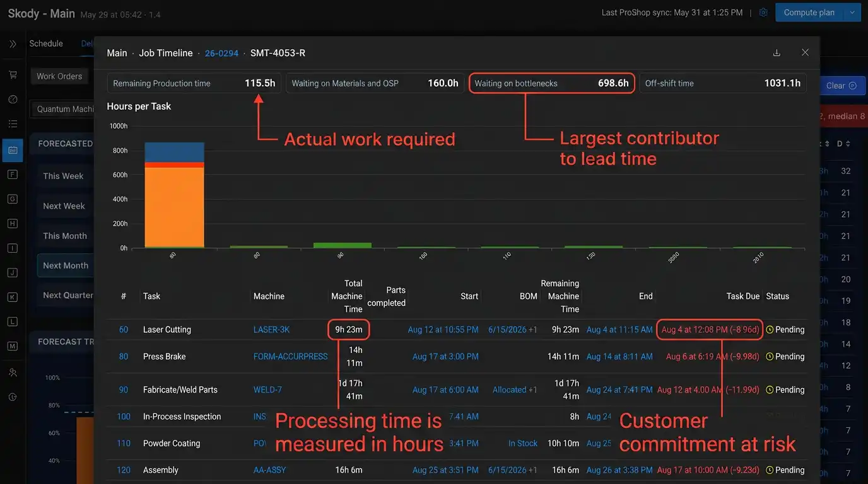Click the Off-shift time card
This screenshot has height=484, width=868.
click(x=723, y=83)
